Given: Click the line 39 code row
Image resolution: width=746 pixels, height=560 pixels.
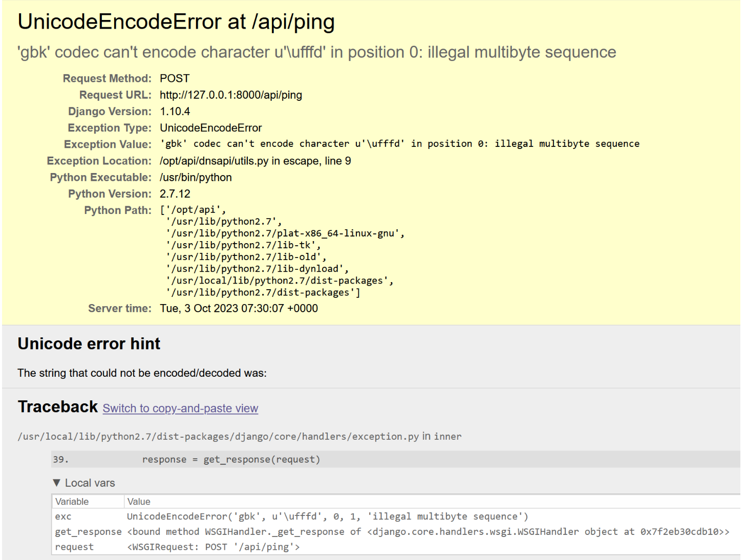Looking at the screenshot, I should click(x=395, y=459).
